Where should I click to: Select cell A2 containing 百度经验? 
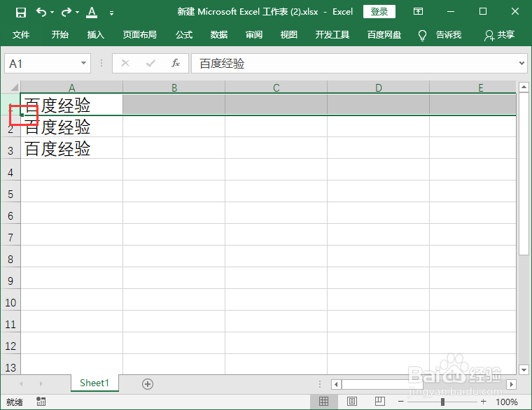71,127
